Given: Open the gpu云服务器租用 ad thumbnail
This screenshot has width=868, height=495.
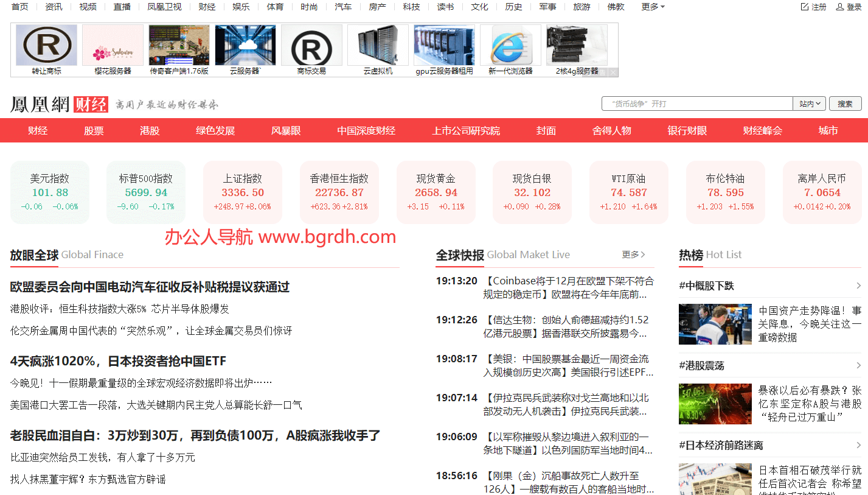Looking at the screenshot, I should [x=444, y=45].
